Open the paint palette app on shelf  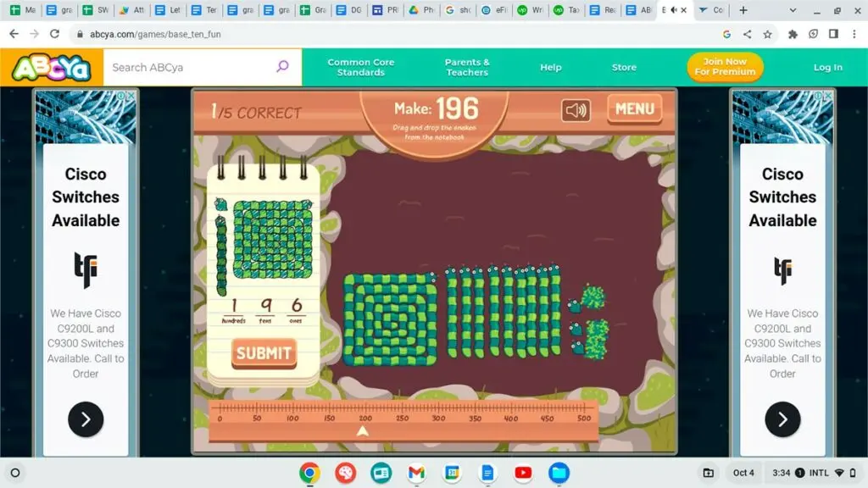[x=346, y=473]
